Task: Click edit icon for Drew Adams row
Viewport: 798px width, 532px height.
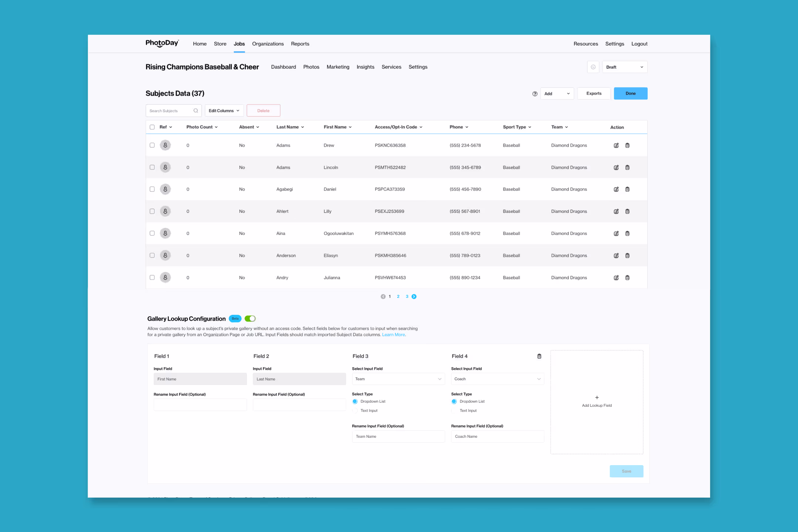Action: point(616,146)
